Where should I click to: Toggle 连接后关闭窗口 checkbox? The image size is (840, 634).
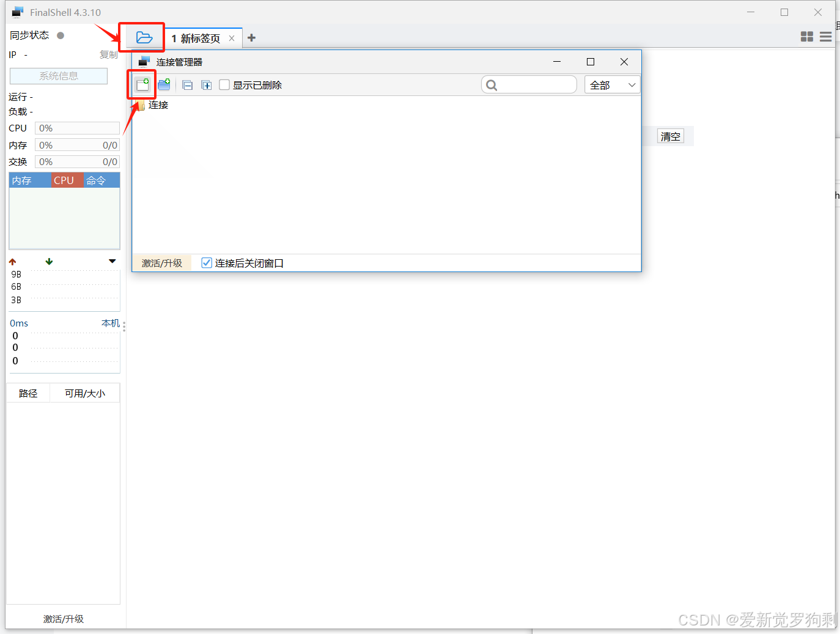(x=207, y=263)
